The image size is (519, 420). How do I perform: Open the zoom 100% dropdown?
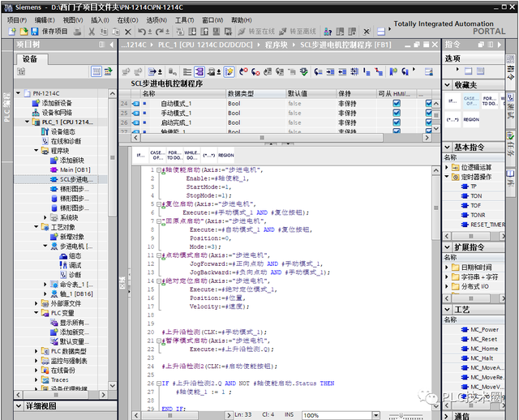[x=375, y=415]
